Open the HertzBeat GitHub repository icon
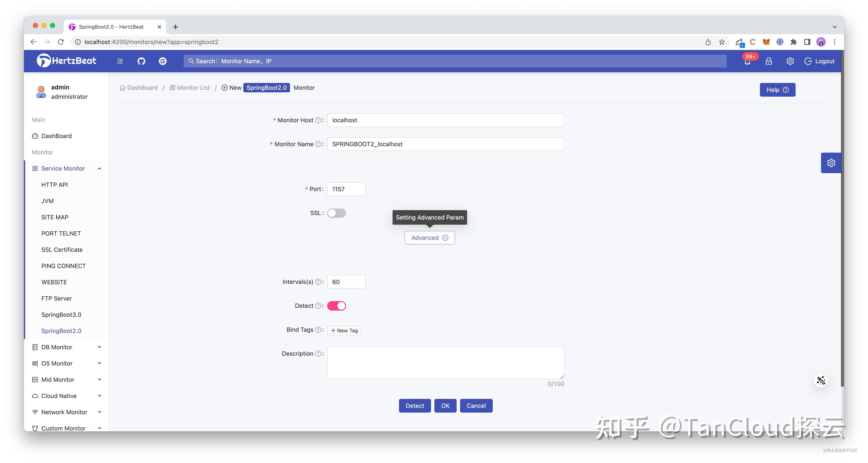The width and height of the screenshot is (868, 463). tap(141, 61)
